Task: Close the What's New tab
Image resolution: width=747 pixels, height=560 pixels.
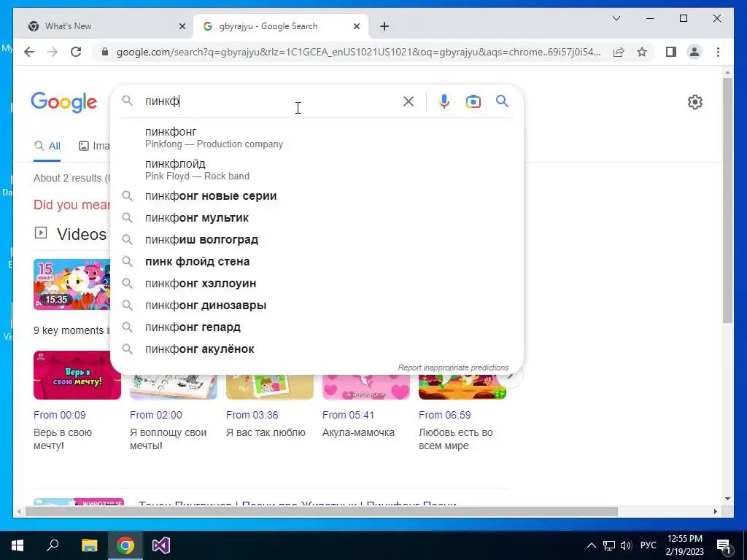Action: (x=182, y=26)
